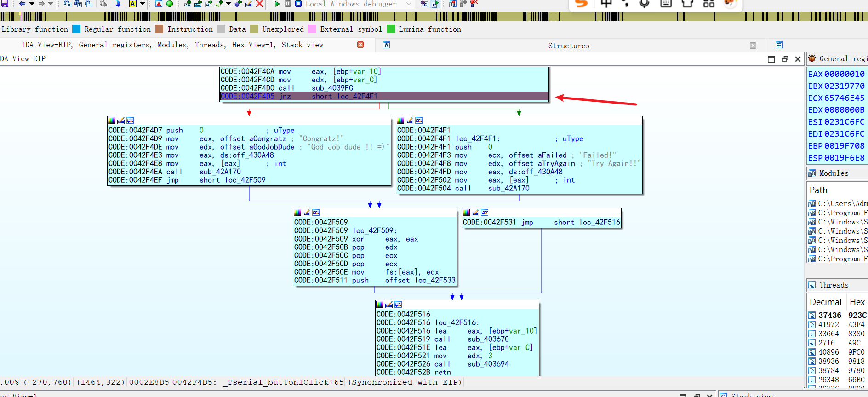The image size is (868, 397).
Task: Click the red X delete toolbar icon
Action: (x=259, y=4)
